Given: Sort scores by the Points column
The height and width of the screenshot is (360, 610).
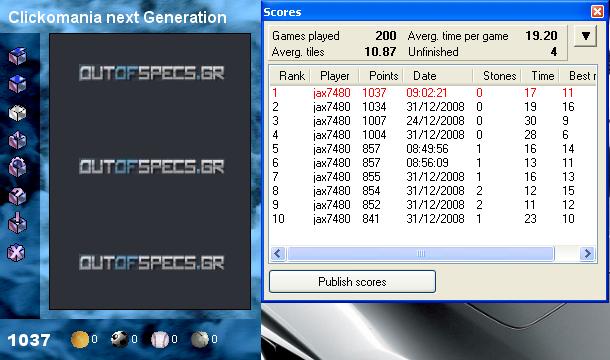Looking at the screenshot, I should [x=382, y=76].
